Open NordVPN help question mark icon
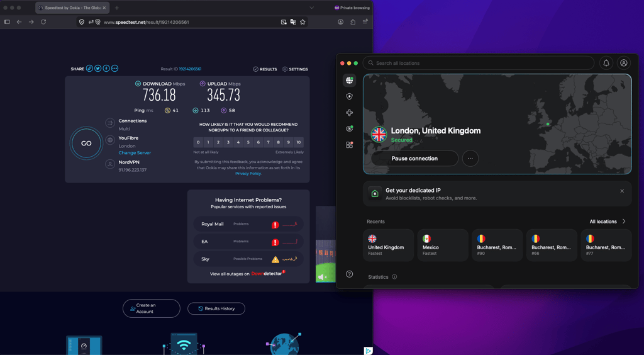This screenshot has height=355, width=644. [x=349, y=274]
